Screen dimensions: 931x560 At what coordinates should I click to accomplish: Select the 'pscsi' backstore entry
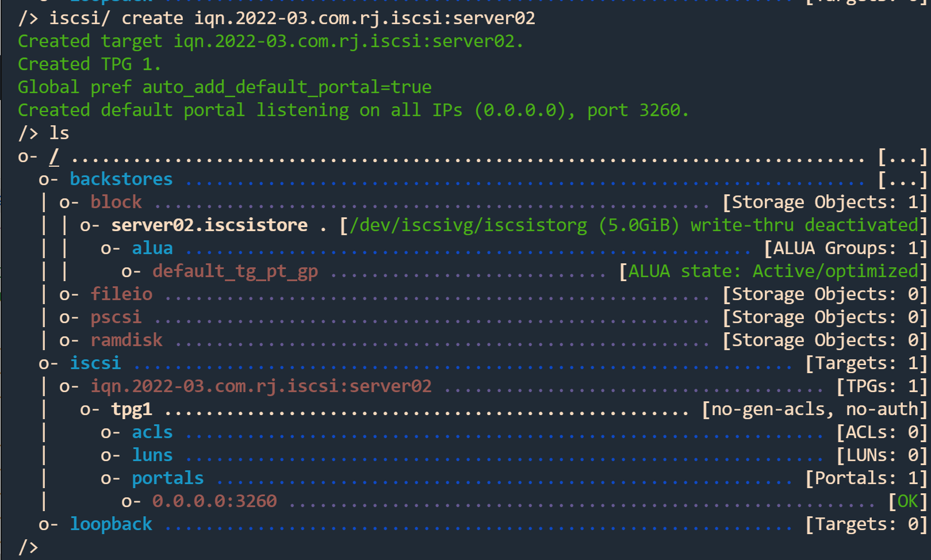pyautogui.click(x=116, y=317)
